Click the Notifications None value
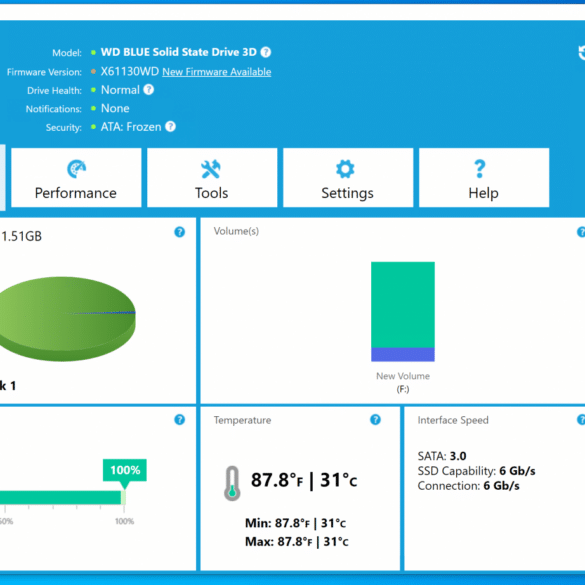 tap(115, 108)
